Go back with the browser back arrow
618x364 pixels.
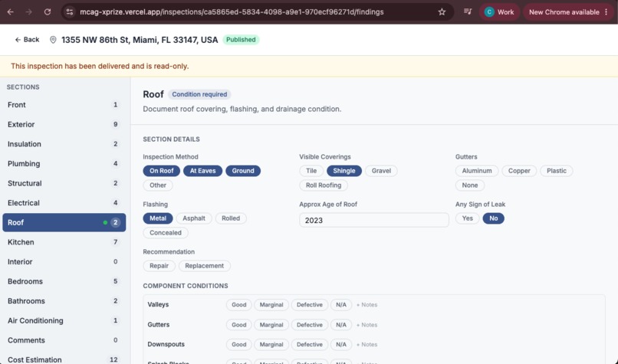tap(11, 11)
